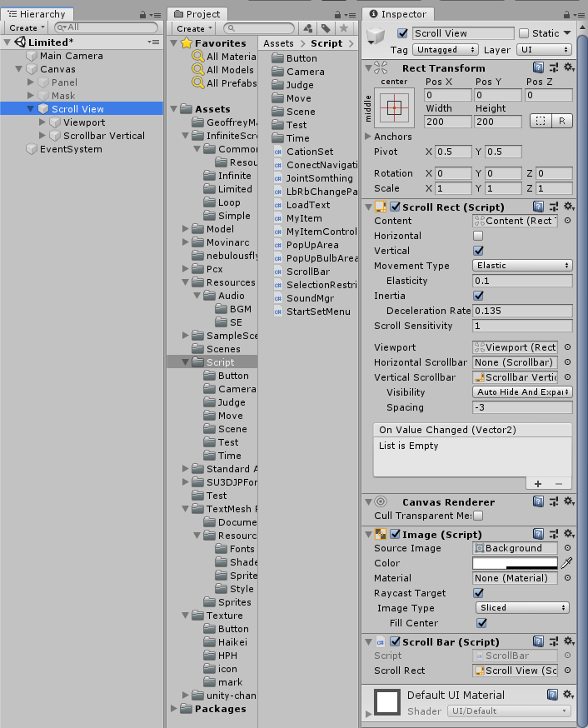Viewport: 588px width, 728px height.
Task: Click the raw edit mode R button
Action: point(562,121)
